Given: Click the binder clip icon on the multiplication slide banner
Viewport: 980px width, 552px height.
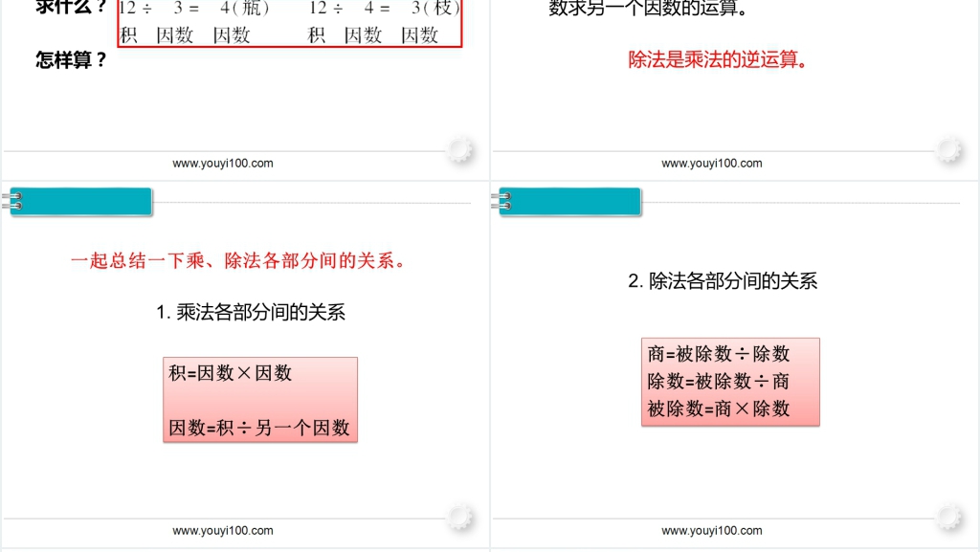Looking at the screenshot, I should point(12,202).
